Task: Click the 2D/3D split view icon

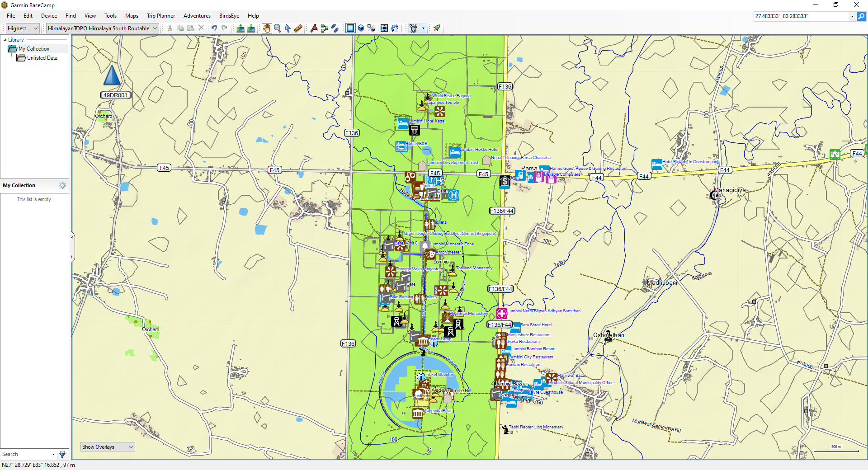Action: point(371,28)
